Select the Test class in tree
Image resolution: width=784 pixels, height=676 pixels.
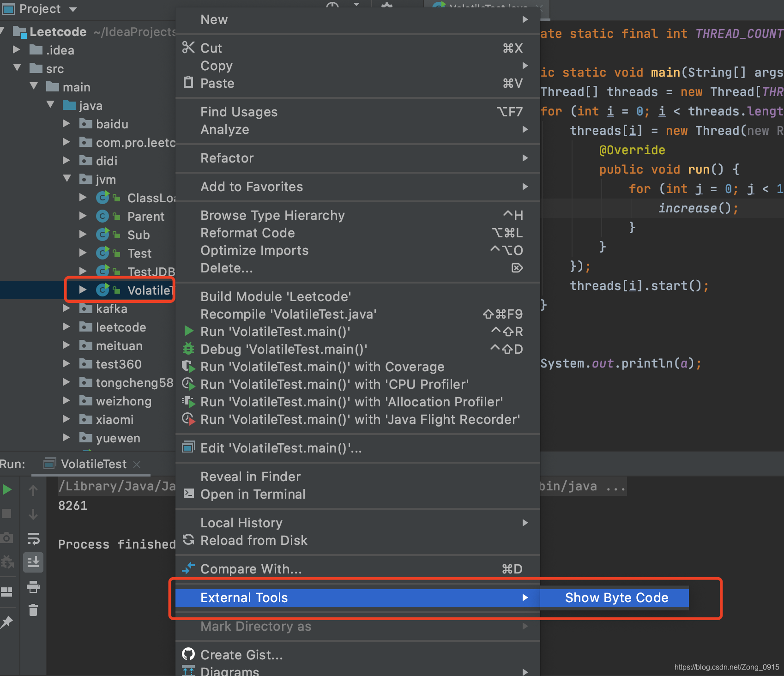(x=139, y=253)
